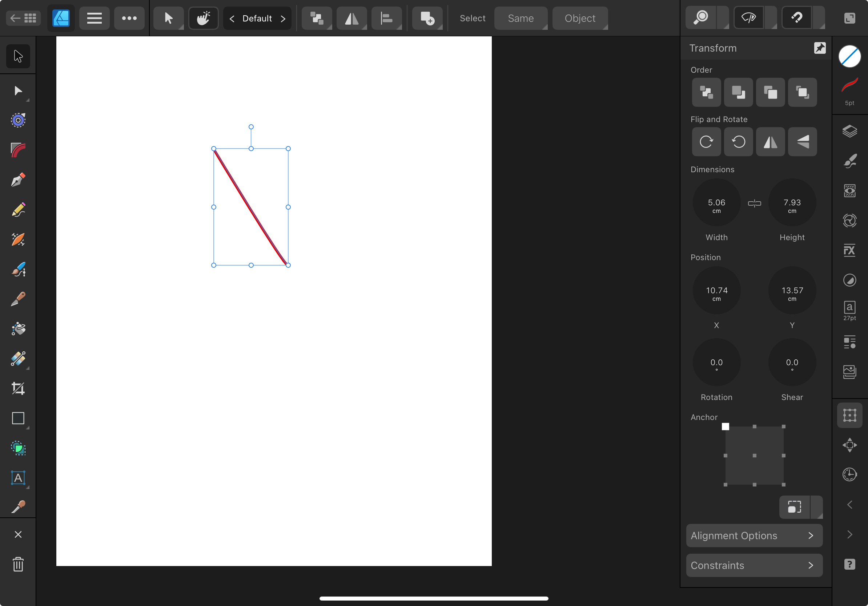
Task: Select the Fill bucket tool
Action: pyautogui.click(x=18, y=329)
